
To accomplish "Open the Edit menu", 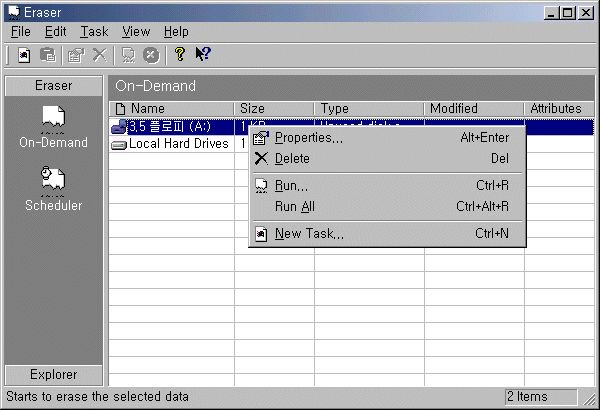I will pos(55,32).
